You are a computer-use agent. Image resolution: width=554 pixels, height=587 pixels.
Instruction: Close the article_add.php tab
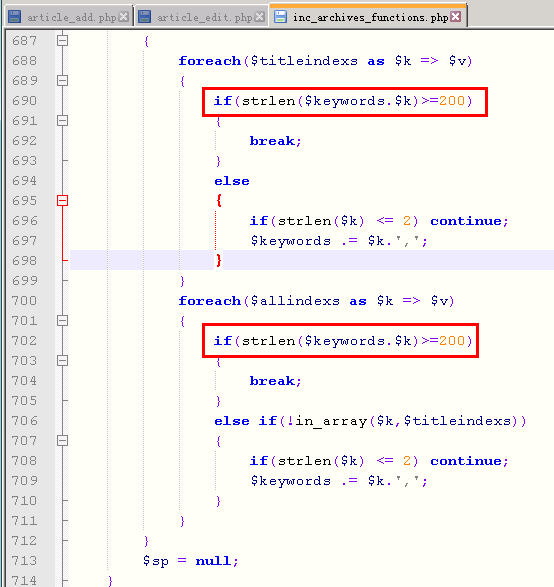124,17
